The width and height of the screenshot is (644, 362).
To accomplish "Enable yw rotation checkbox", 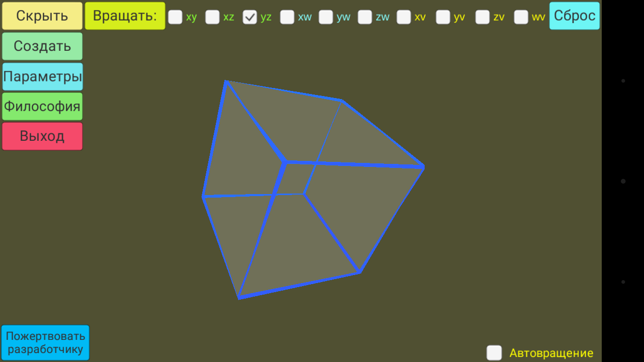I will [326, 17].
